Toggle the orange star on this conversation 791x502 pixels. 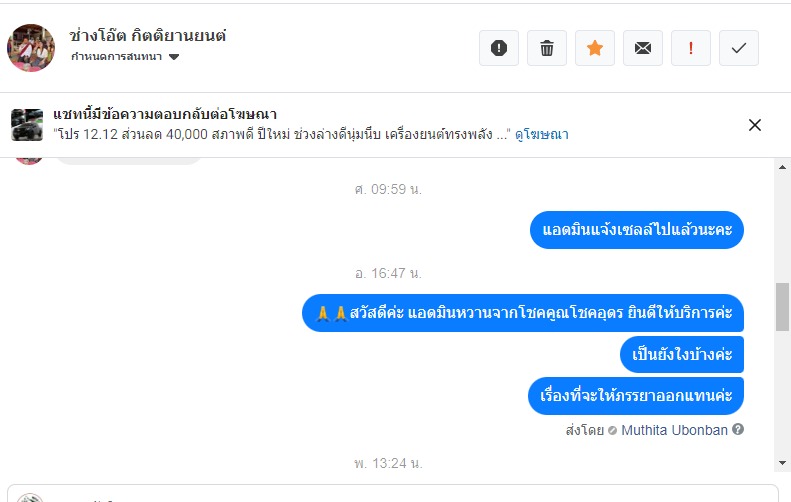595,48
